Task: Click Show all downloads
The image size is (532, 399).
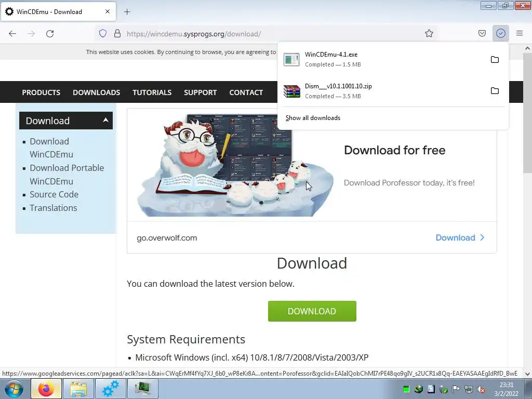Action: point(313,118)
